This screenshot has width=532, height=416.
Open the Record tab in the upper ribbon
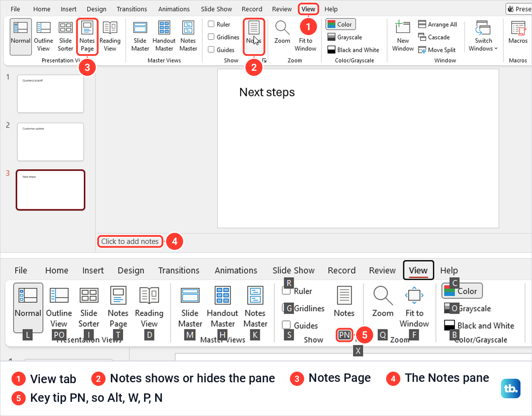click(x=252, y=9)
